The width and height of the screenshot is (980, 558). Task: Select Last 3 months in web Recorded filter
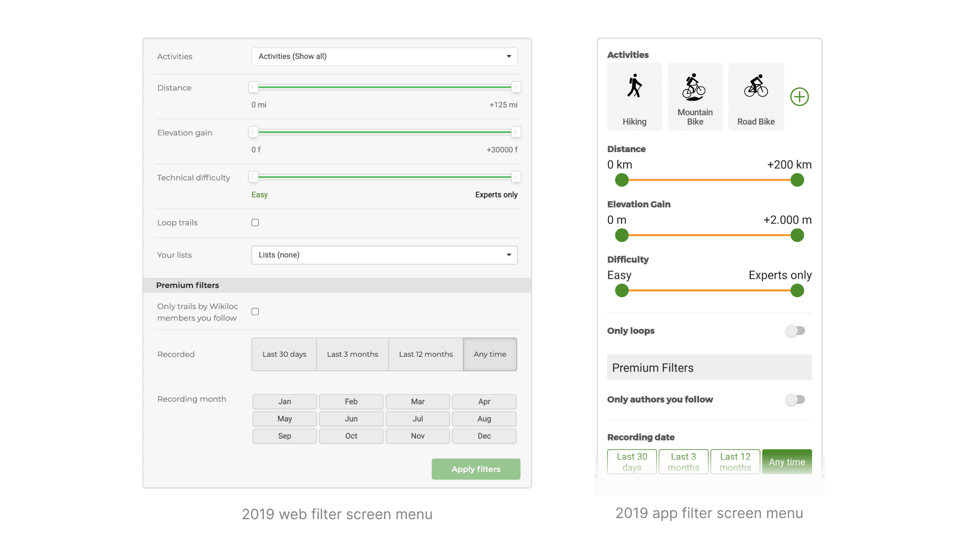tap(353, 354)
